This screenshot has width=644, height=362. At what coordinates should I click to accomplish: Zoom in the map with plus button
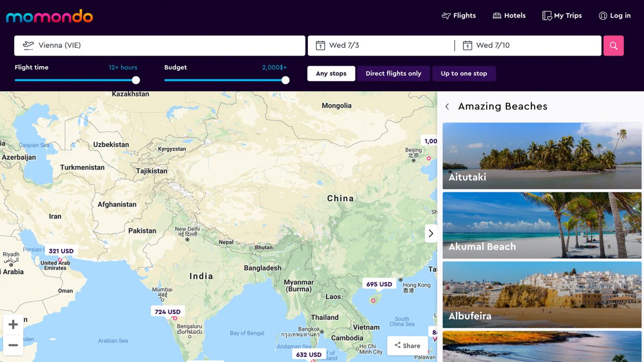(13, 324)
